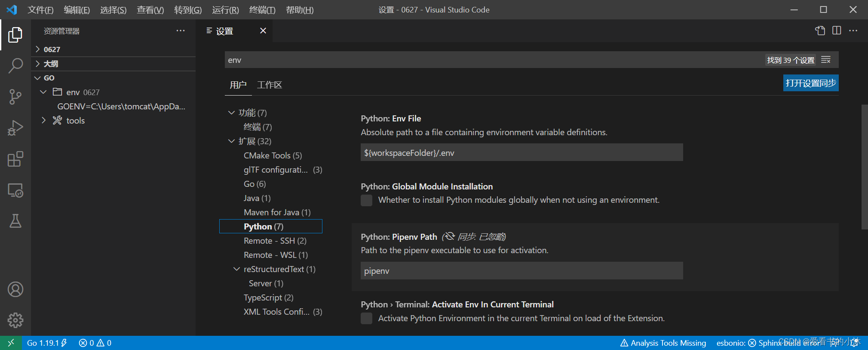Image resolution: width=868 pixels, height=350 pixels.
Task: Open explorer panel more actions ellipsis
Action: click(x=181, y=31)
